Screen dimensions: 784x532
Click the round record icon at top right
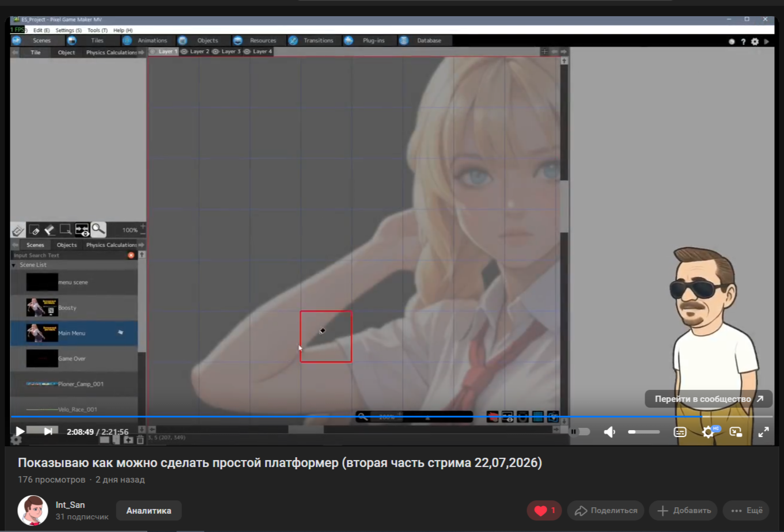click(x=732, y=41)
